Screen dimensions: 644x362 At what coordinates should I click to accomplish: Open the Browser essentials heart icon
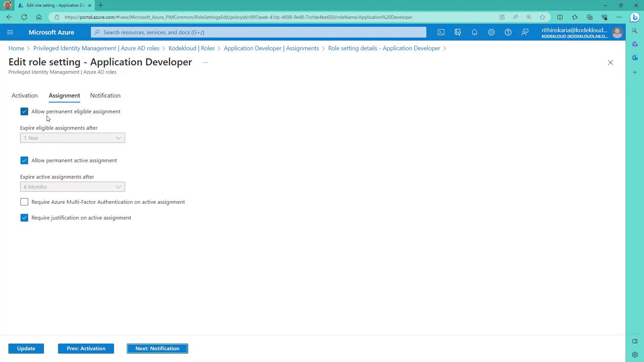click(604, 17)
